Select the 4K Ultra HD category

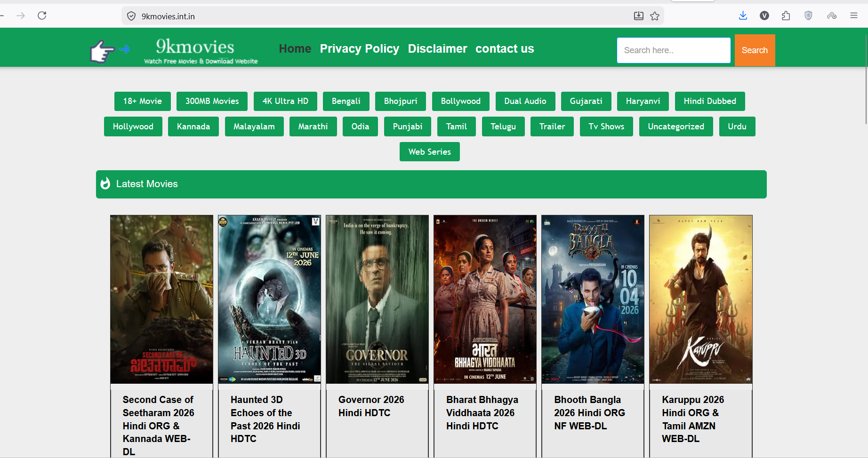click(285, 101)
